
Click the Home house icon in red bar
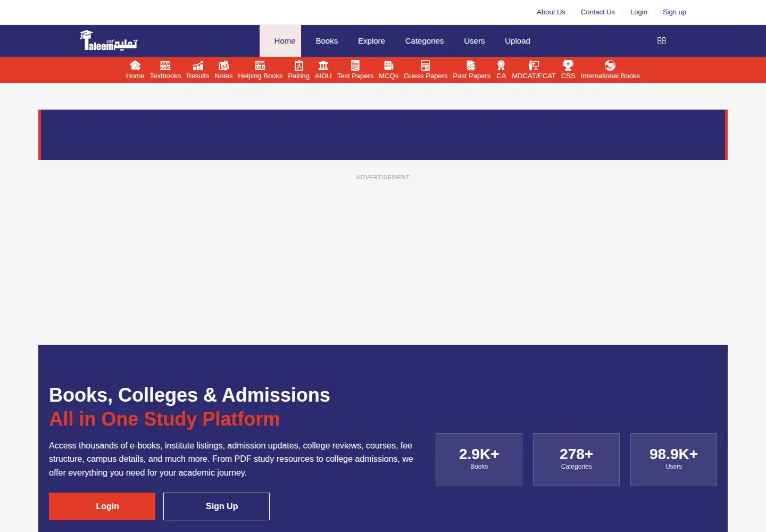pos(135,65)
